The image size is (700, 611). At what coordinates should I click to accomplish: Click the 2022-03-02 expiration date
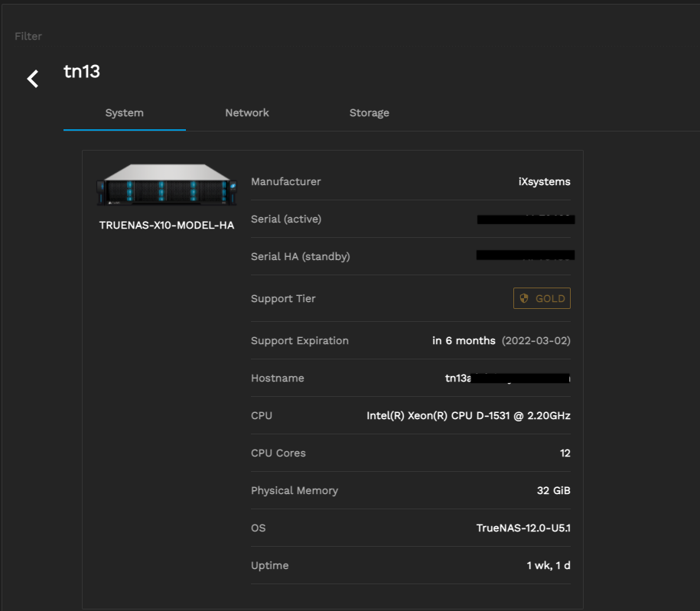pyautogui.click(x=536, y=341)
